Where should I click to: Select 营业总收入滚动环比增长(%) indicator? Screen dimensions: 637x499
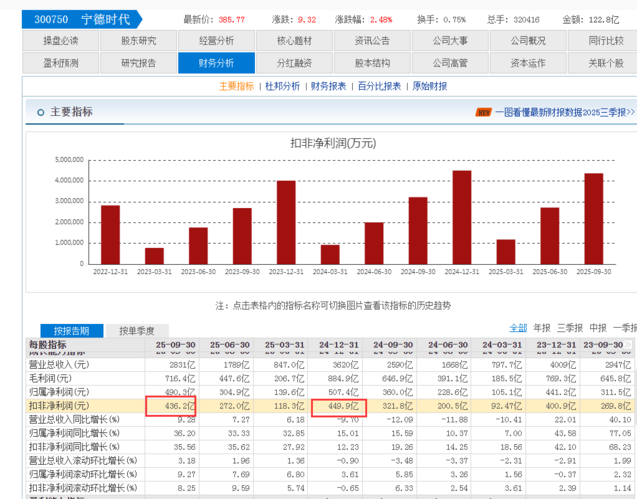click(83, 461)
